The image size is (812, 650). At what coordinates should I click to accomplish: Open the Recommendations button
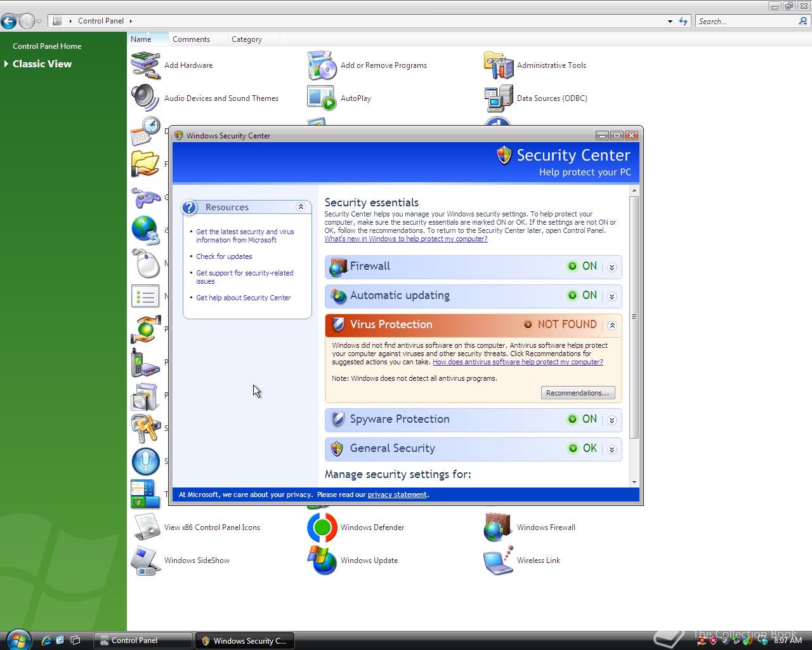(578, 393)
